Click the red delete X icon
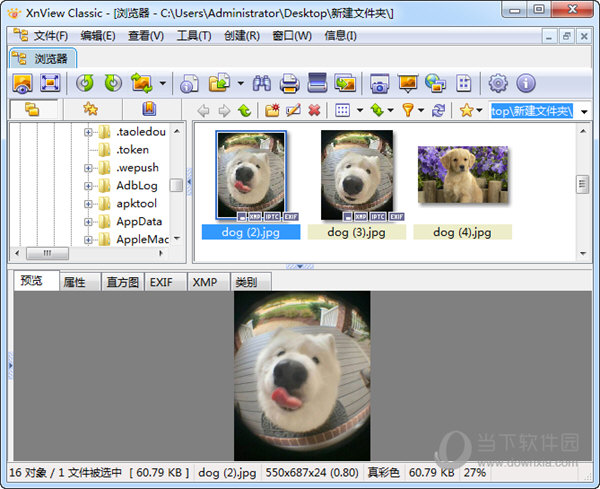 315,110
